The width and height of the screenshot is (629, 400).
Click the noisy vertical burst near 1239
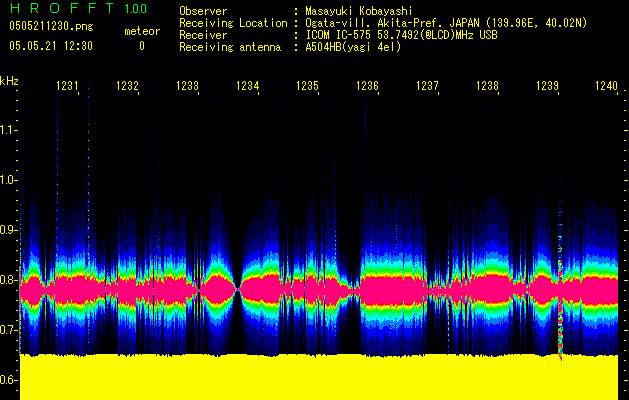(560, 299)
